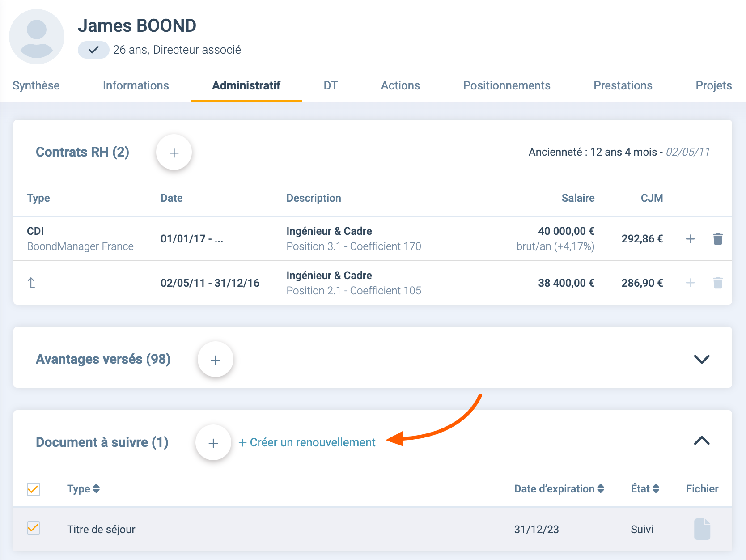Click the brut/an (+4,17%) text

tap(555, 246)
